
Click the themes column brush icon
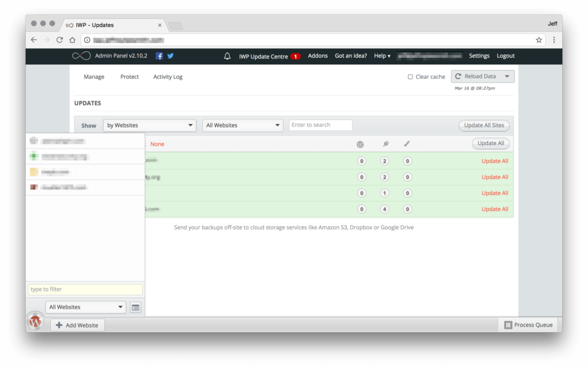click(x=407, y=144)
